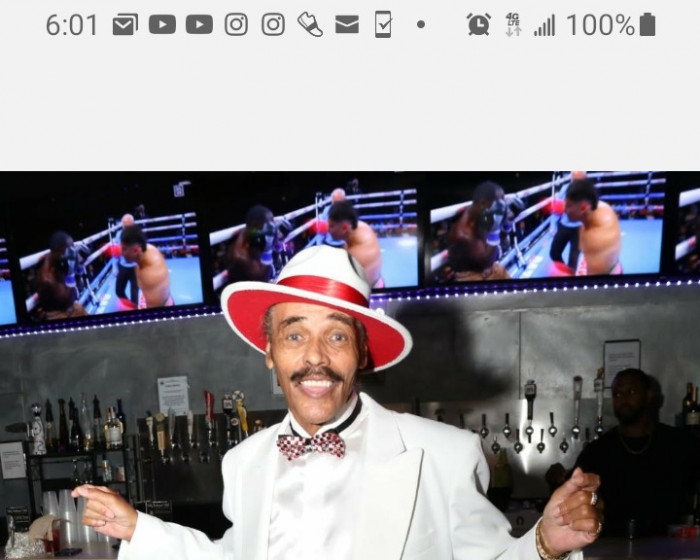This screenshot has width=700, height=560.
Task: Tap the left YouTube notification icon
Action: [162, 25]
